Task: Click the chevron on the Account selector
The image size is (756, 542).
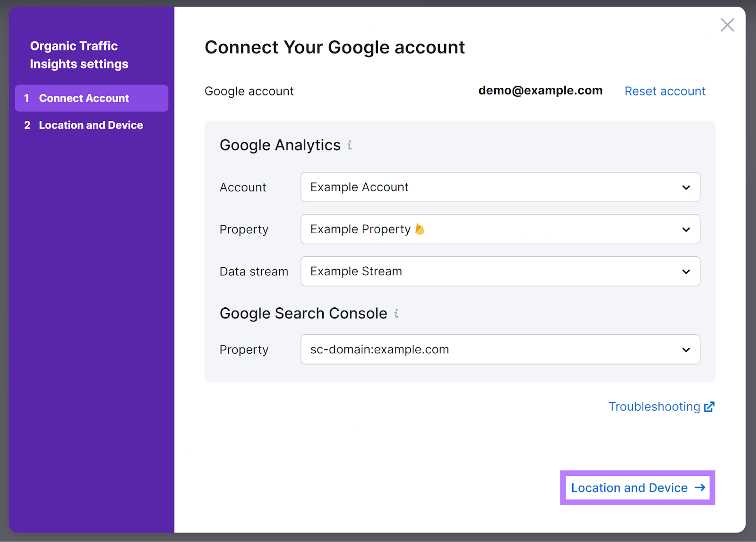Action: [686, 187]
